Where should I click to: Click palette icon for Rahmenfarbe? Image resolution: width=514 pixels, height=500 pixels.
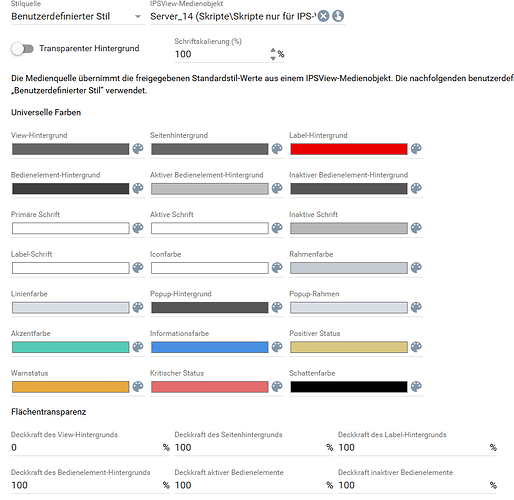pos(416,267)
